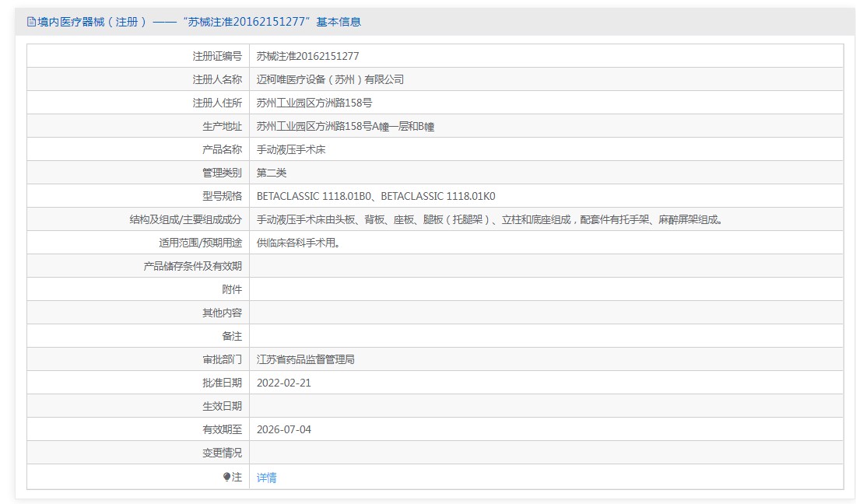Image resolution: width=856 pixels, height=504 pixels.
Task: Click the 管理类别 row label
Action: (x=223, y=173)
